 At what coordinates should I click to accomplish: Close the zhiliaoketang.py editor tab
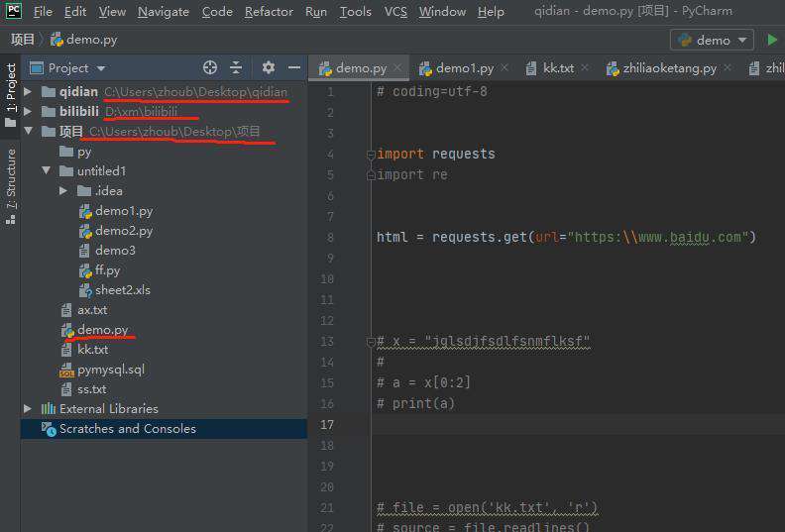(x=728, y=67)
